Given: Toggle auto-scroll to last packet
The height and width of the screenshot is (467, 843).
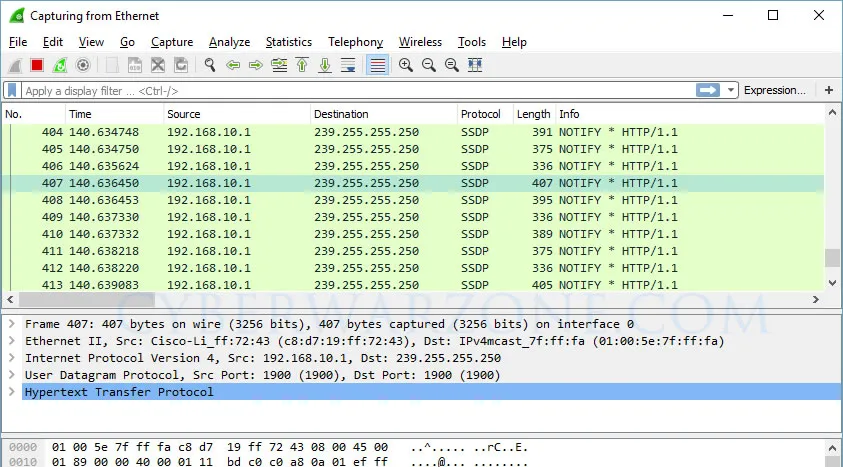Looking at the screenshot, I should click(348, 65).
